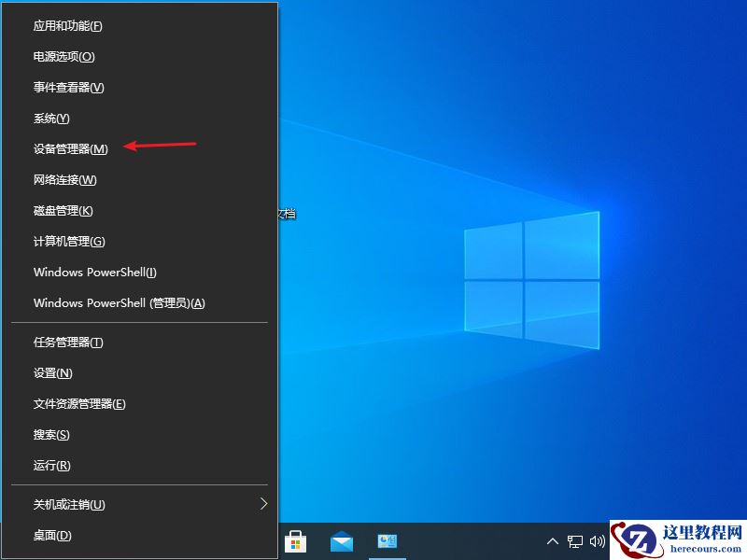Screen dimensions: 747x560
Task: Open 设备管理器 (Device Manager) from the menu
Action: tap(70, 148)
